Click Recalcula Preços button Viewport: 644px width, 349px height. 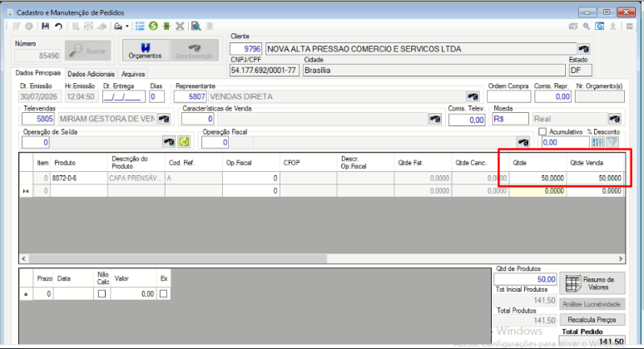592,319
